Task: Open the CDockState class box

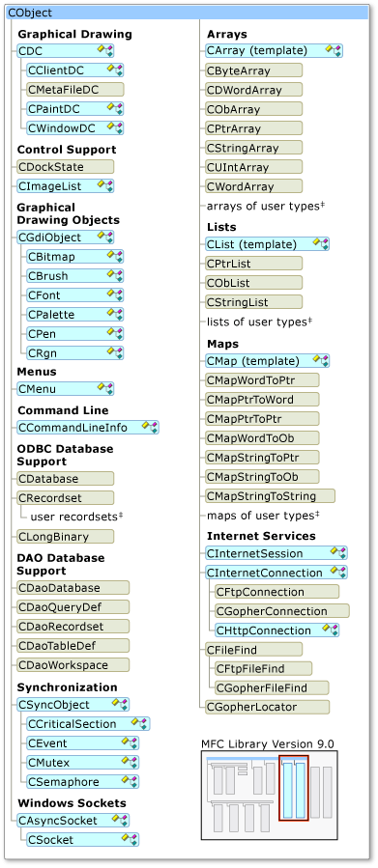Action: click(x=66, y=167)
